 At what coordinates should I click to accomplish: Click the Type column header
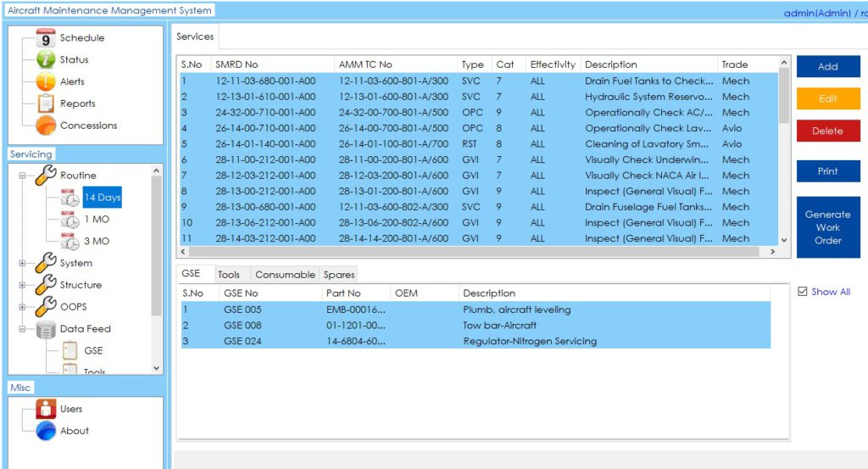tap(475, 64)
